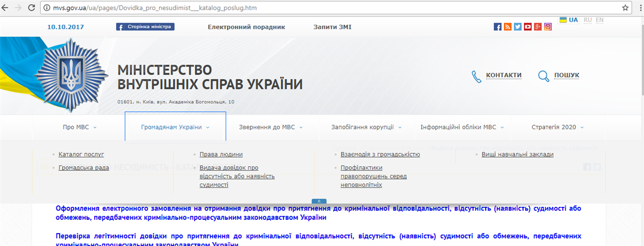Expand the Звернення до МВС menu
644x246 pixels.
270,127
